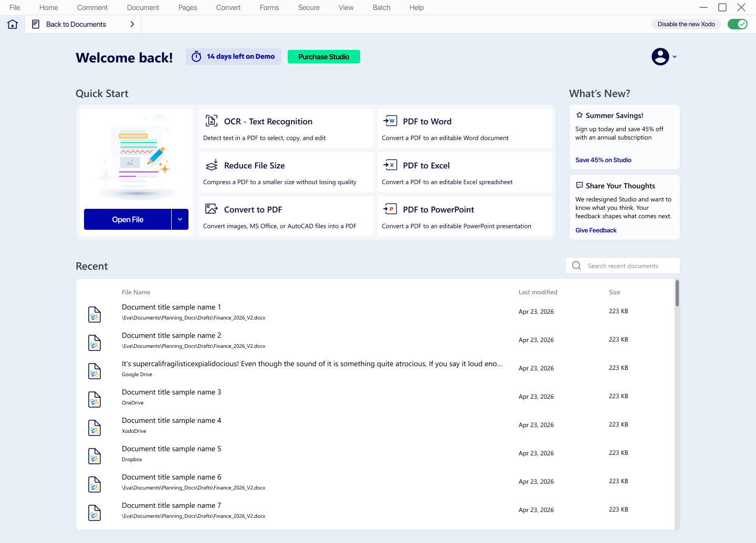The image size is (756, 543).
Task: Expand the chevron next to Back to Documents
Action: [x=132, y=24]
